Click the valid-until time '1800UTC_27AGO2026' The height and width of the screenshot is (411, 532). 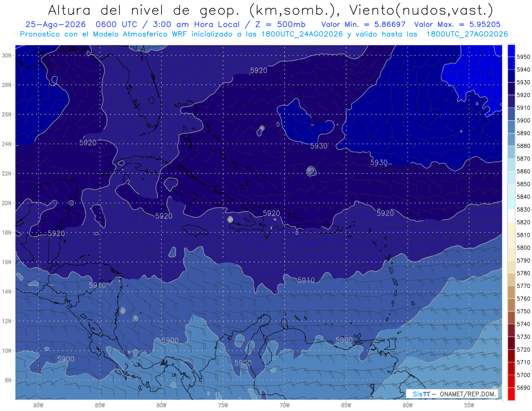coord(467,34)
